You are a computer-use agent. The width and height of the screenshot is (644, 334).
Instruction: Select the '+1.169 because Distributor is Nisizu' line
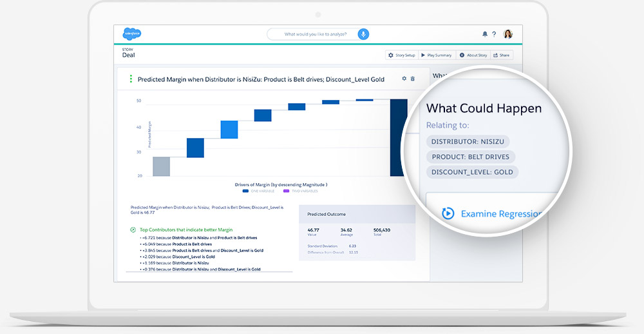pos(174,263)
